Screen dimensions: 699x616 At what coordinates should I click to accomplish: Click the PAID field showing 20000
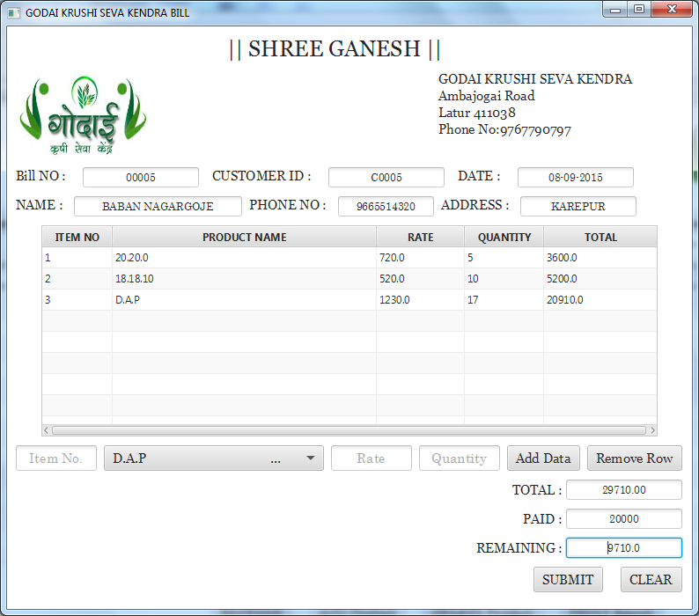624,519
